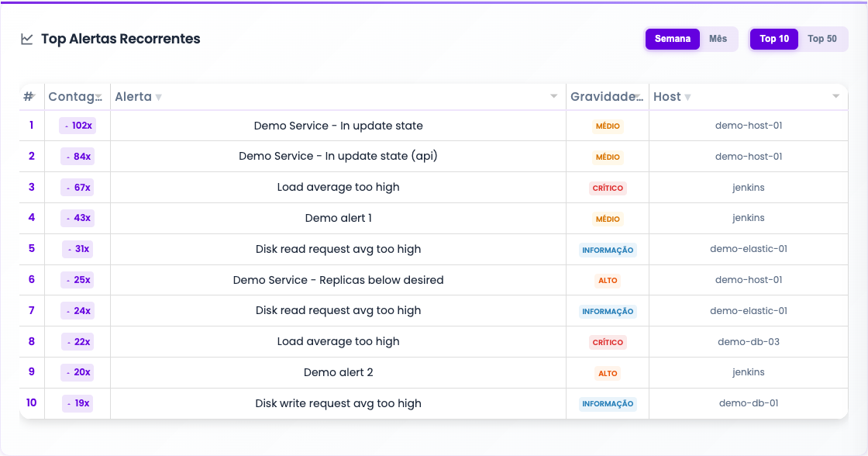Open the Contagem column dropdown arrow

[x=98, y=97]
